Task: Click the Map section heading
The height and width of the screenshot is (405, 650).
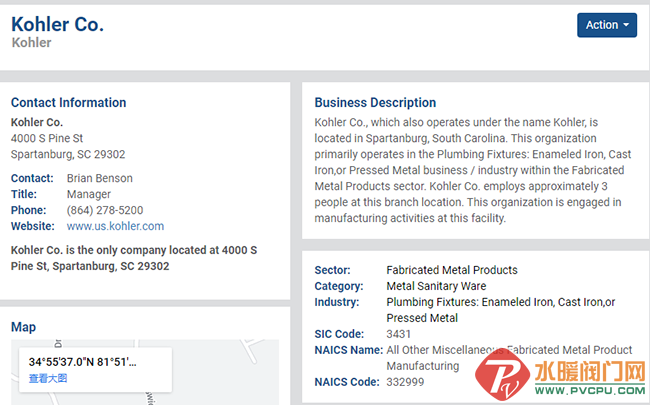Action: coord(23,327)
